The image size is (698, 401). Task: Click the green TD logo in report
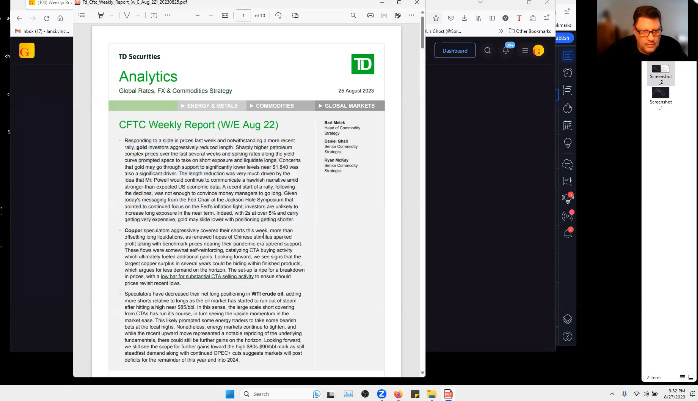362,64
